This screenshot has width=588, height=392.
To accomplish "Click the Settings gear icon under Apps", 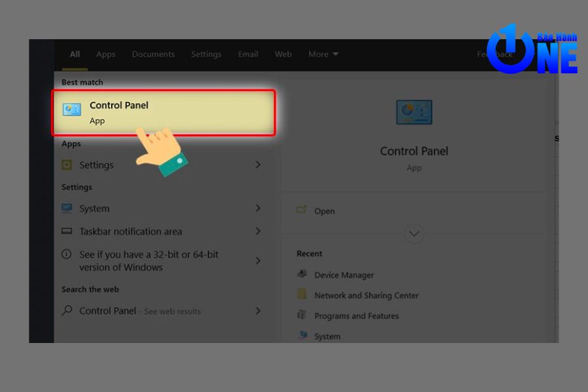I will pos(67,165).
